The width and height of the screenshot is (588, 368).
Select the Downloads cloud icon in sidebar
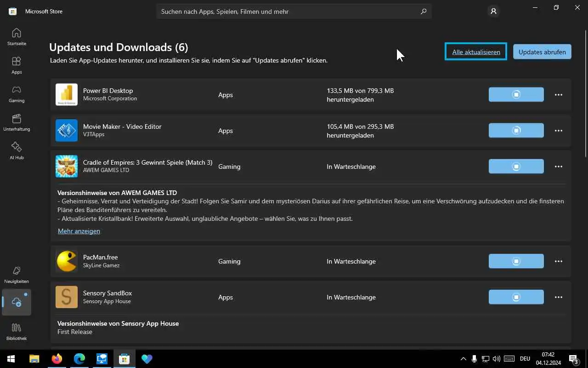tap(17, 302)
